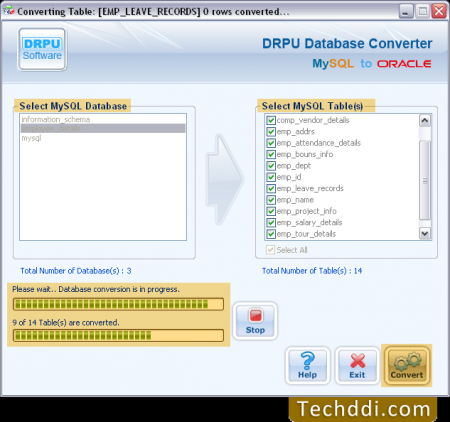Click the Convert button with gears
This screenshot has height=422, width=450.
tap(407, 366)
